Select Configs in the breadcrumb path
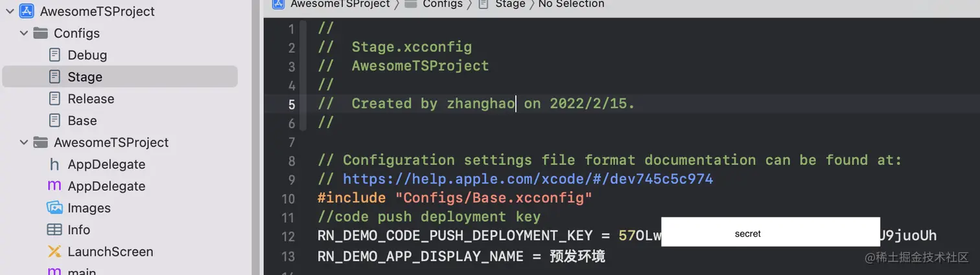980x275 pixels. click(x=443, y=4)
